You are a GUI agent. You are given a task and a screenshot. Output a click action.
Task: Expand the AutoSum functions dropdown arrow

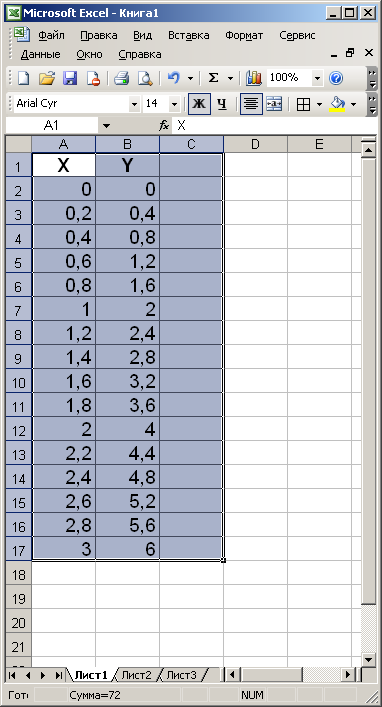[x=230, y=78]
